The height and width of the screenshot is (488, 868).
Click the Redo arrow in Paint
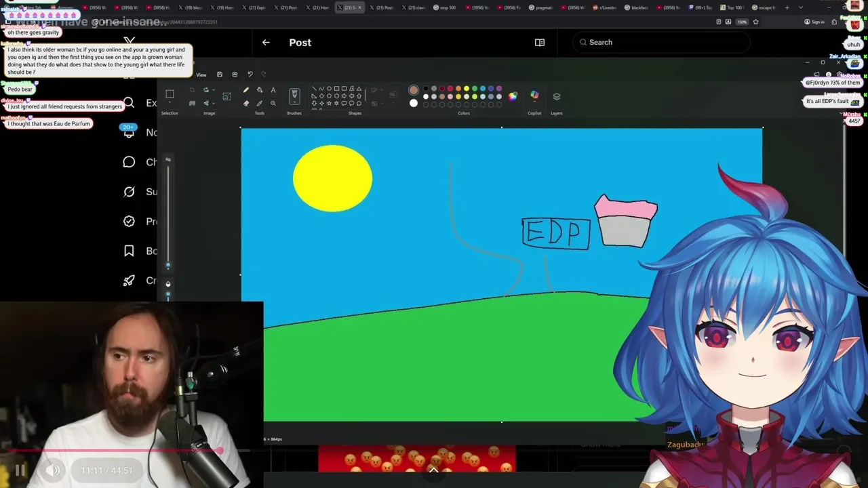click(264, 75)
